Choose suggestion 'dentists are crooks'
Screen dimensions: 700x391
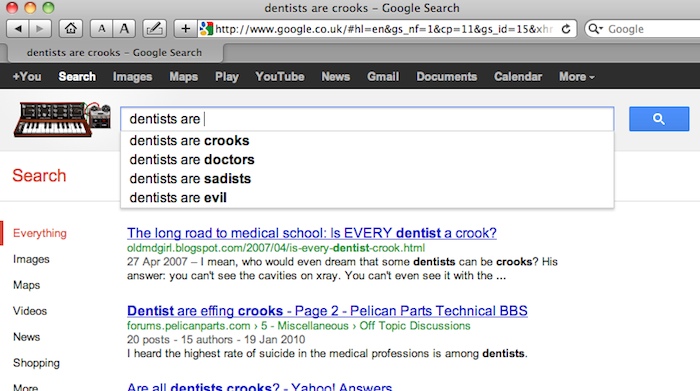[367, 141]
